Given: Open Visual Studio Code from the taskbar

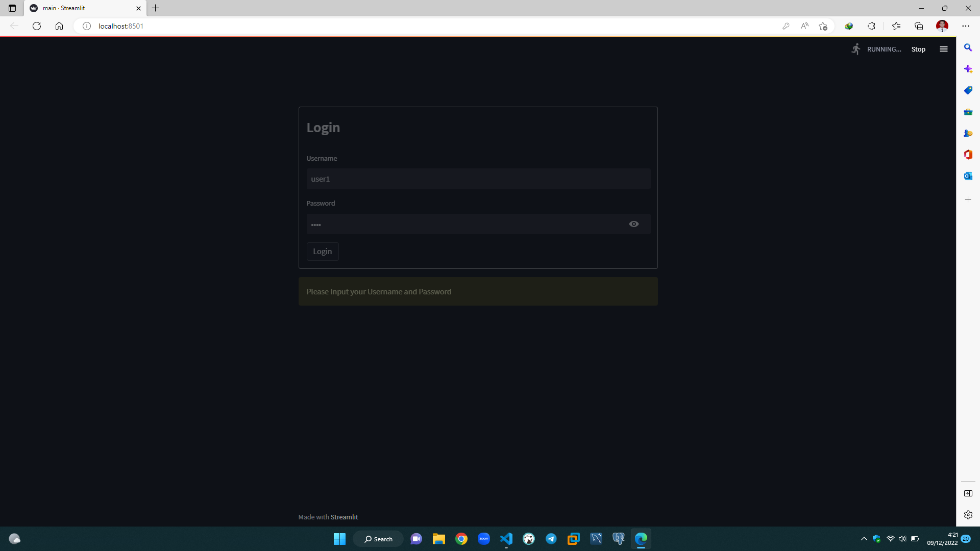Looking at the screenshot, I should click(x=506, y=539).
